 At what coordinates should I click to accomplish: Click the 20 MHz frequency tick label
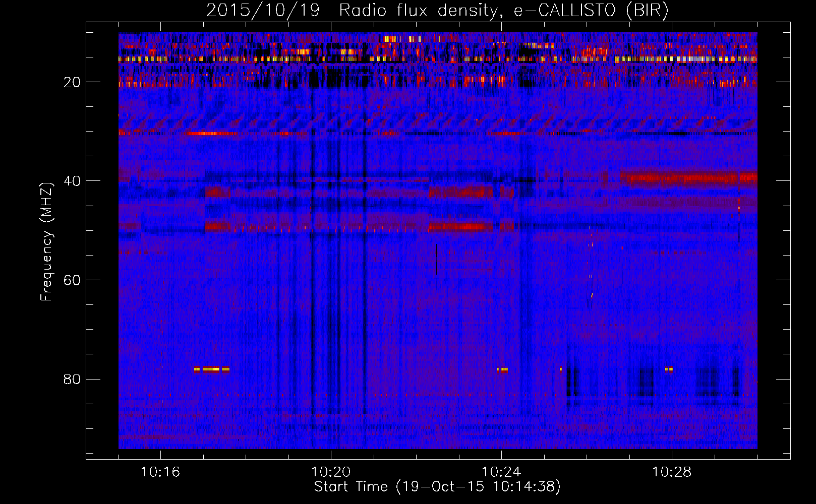(x=73, y=82)
